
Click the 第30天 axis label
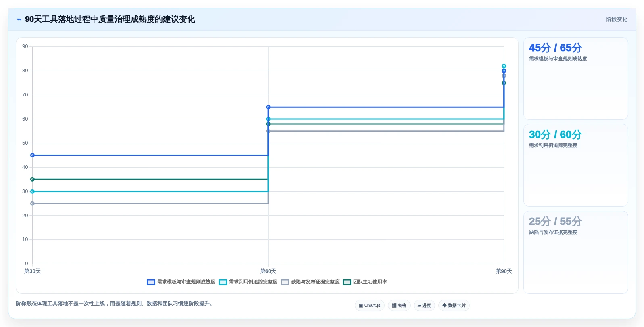tap(32, 271)
